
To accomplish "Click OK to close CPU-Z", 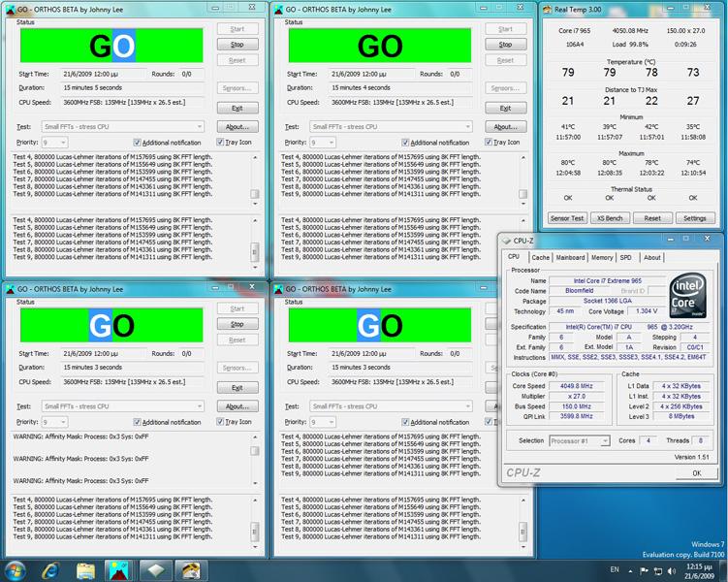I will pyautogui.click(x=696, y=472).
